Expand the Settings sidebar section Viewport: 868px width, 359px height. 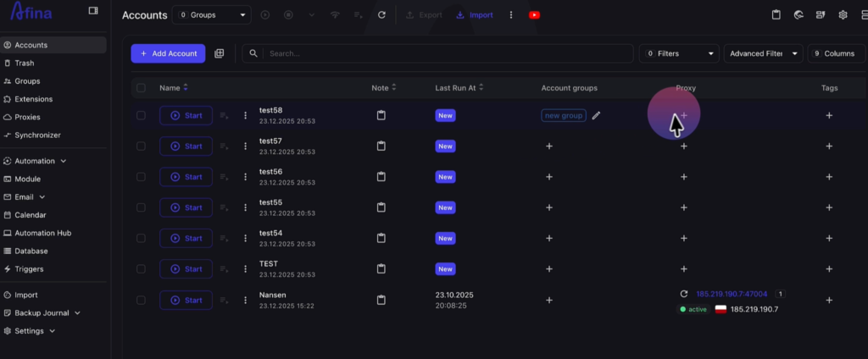click(x=52, y=331)
